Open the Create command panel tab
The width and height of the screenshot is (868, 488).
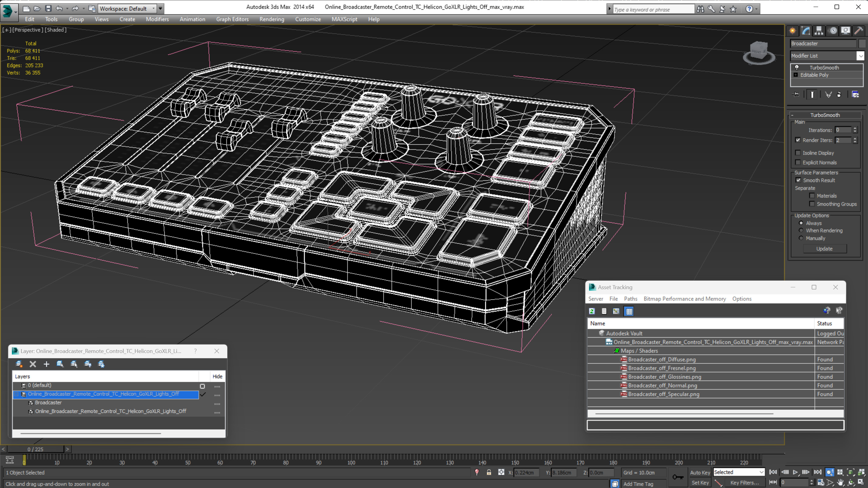pyautogui.click(x=793, y=31)
